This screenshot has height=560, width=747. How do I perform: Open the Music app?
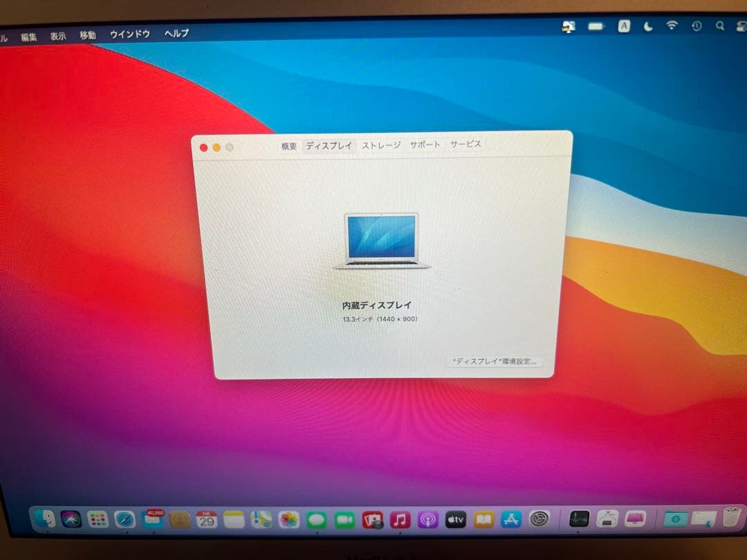pyautogui.click(x=400, y=520)
